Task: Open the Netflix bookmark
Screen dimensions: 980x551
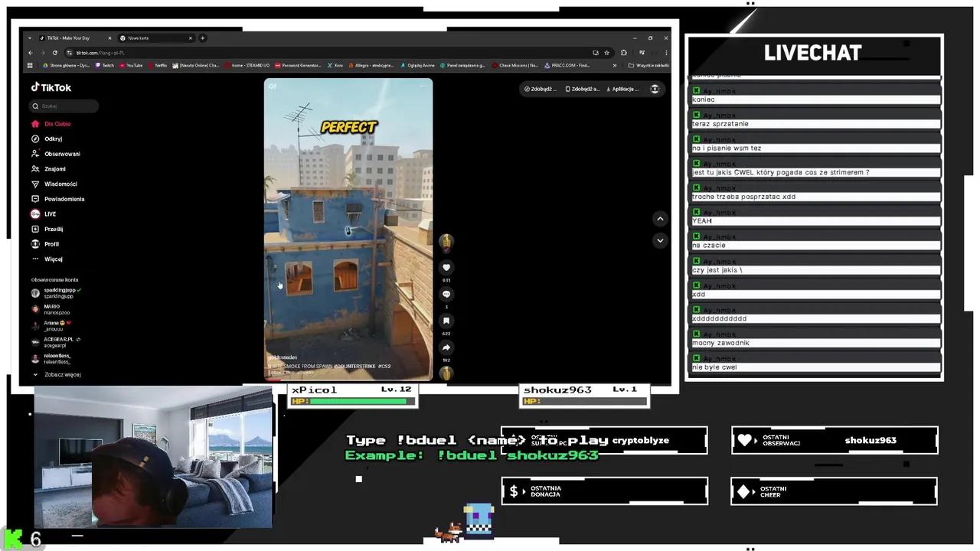Action: coord(158,66)
